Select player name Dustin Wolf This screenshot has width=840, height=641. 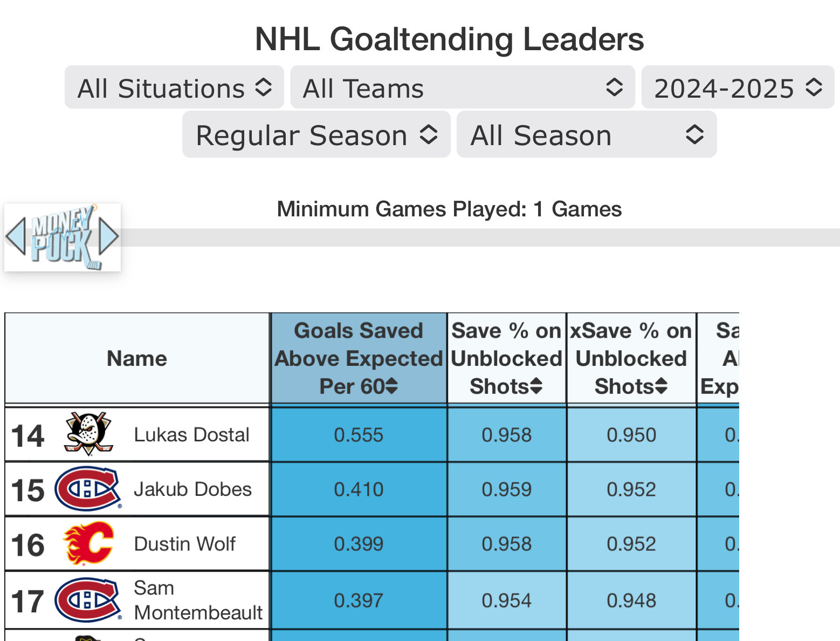pos(184,543)
